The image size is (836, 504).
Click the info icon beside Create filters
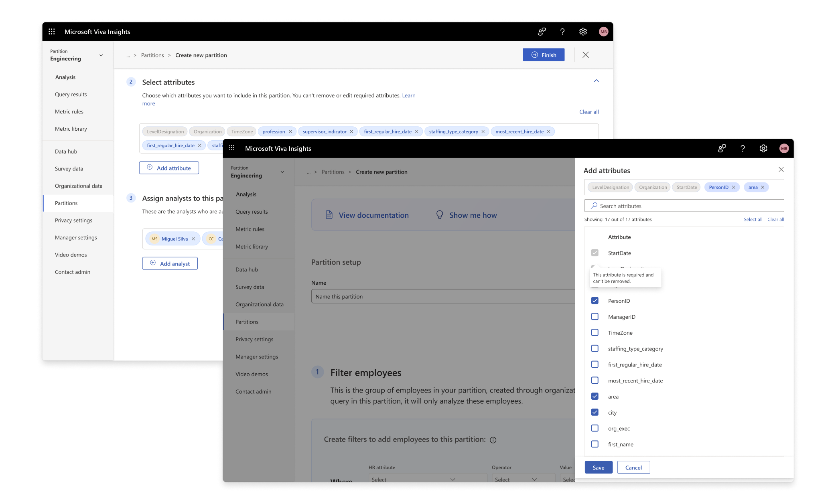493,440
